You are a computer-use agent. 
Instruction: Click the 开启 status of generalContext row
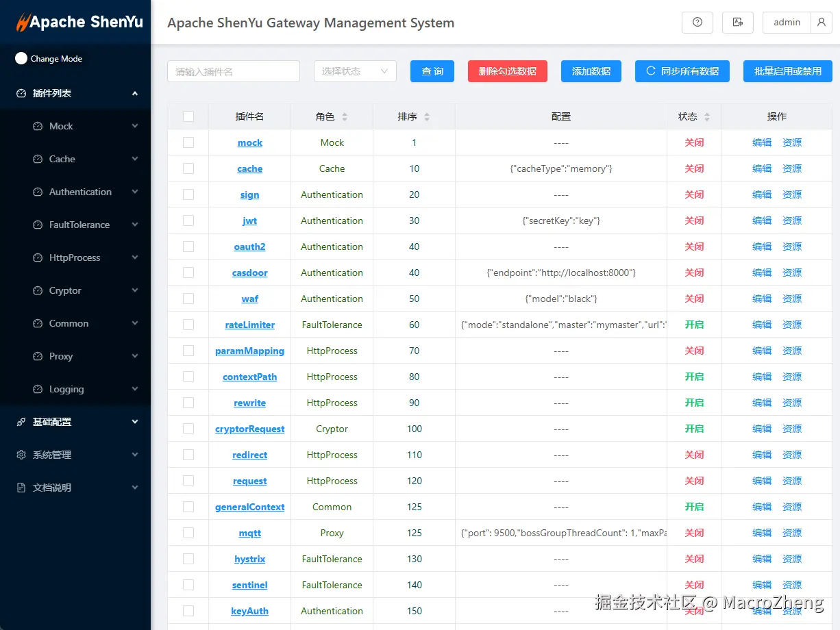(694, 507)
